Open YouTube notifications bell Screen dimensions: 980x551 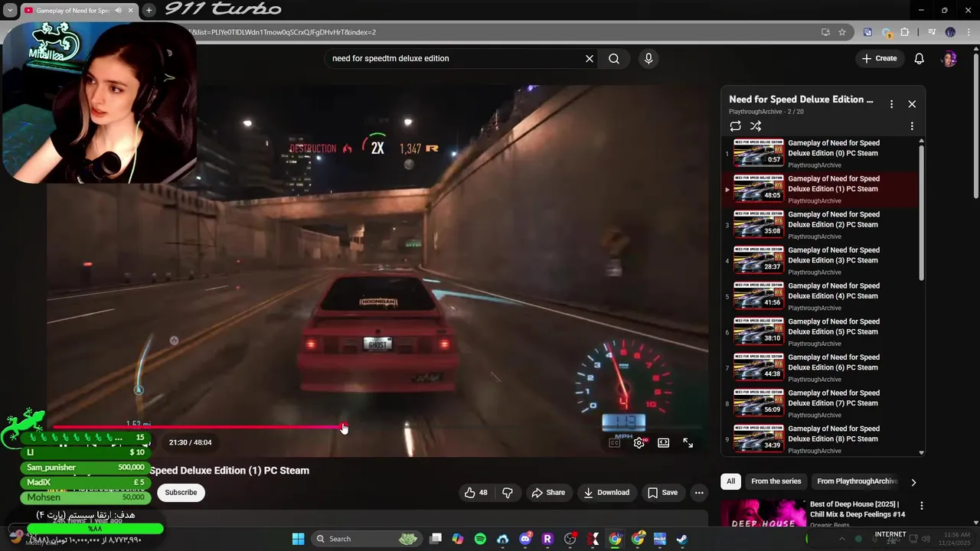pyautogui.click(x=920, y=59)
